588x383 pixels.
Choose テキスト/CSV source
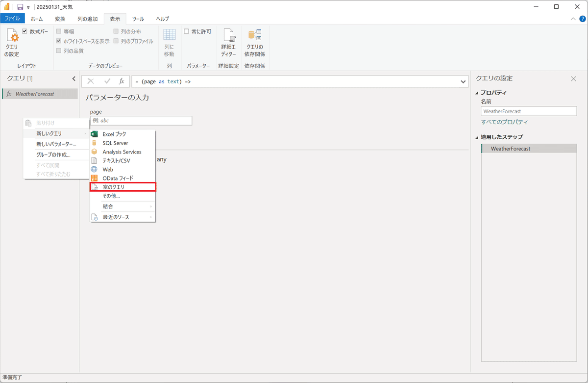122,160
